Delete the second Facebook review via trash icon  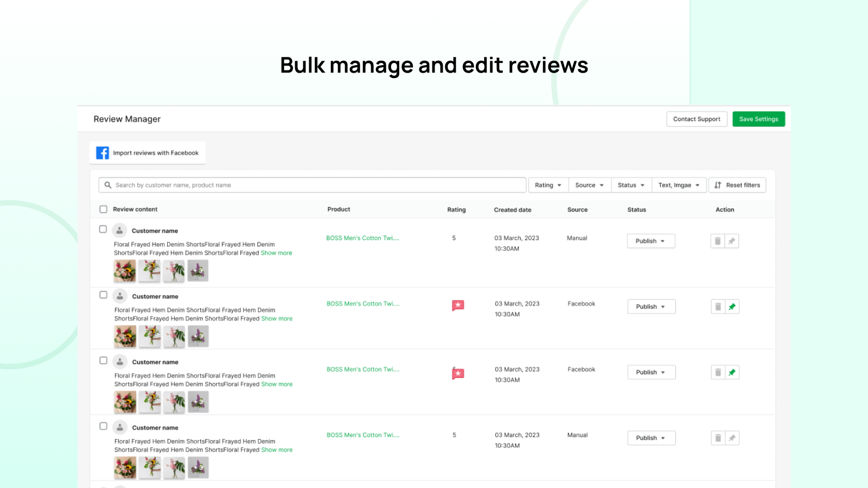(x=718, y=372)
